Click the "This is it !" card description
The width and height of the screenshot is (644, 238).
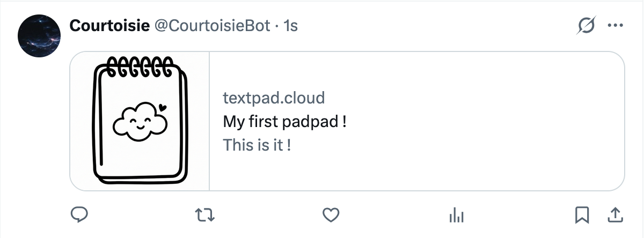[257, 145]
